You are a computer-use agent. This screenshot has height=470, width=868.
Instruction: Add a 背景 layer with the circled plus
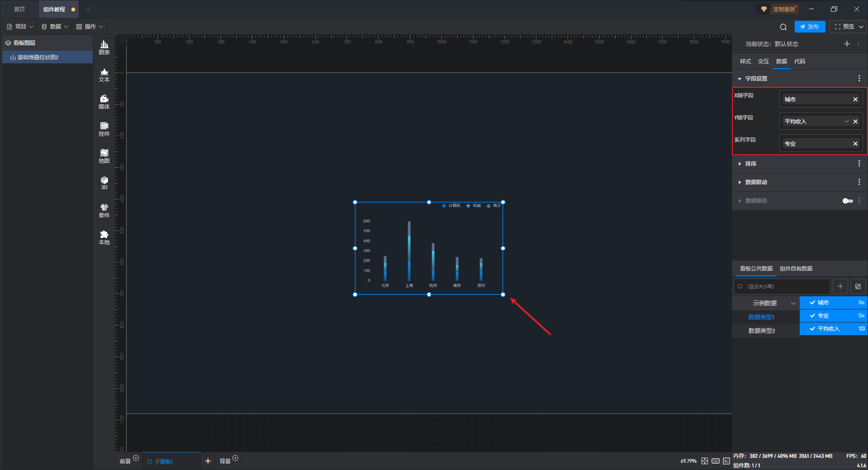(x=235, y=458)
